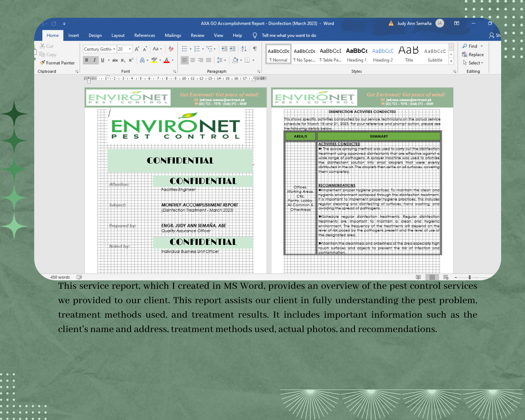Open the Design tab

(95, 35)
